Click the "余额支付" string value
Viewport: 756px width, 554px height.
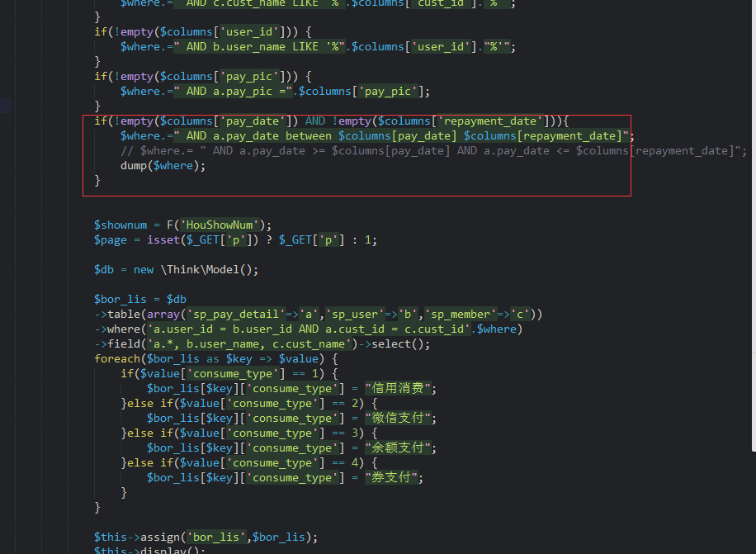(399, 447)
